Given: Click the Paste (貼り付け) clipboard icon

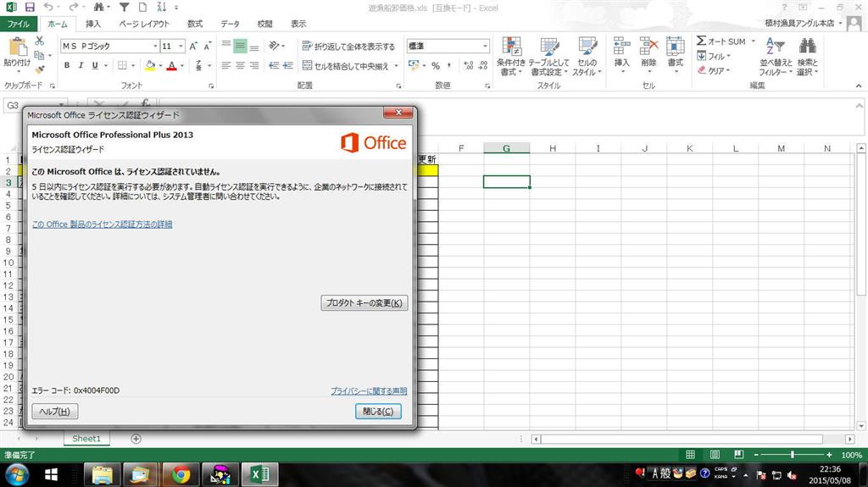Looking at the screenshot, I should point(17,47).
